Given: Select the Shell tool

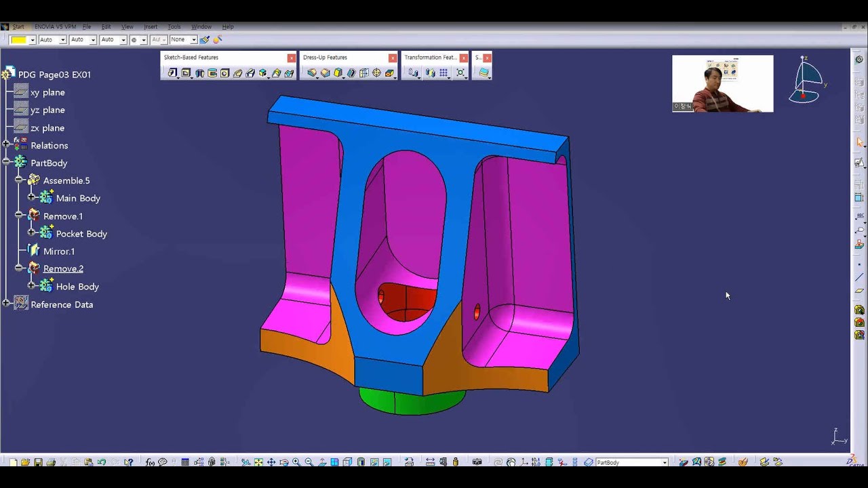Looking at the screenshot, I should pyautogui.click(x=351, y=73).
